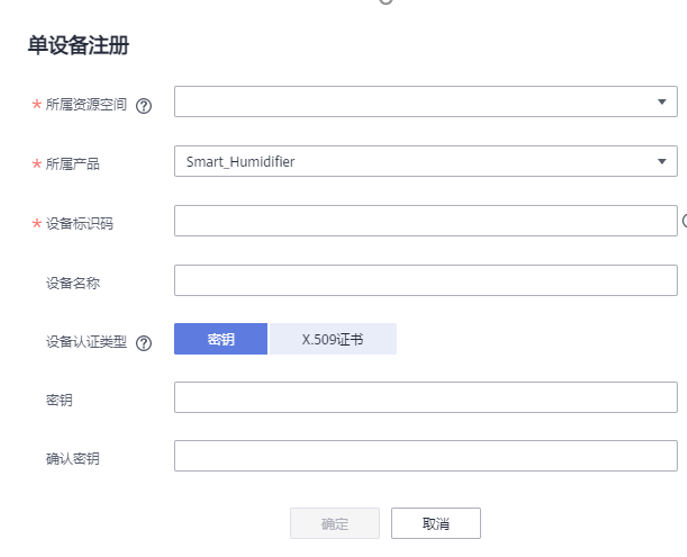Screen dimensions: 687x557
Task: Click the 所属产品 field label
Action: (x=73, y=164)
